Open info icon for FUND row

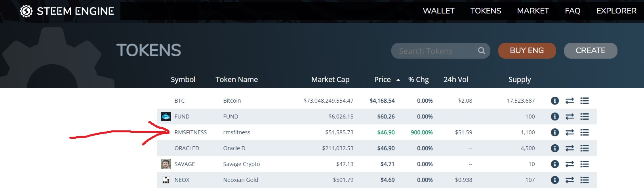[555, 117]
